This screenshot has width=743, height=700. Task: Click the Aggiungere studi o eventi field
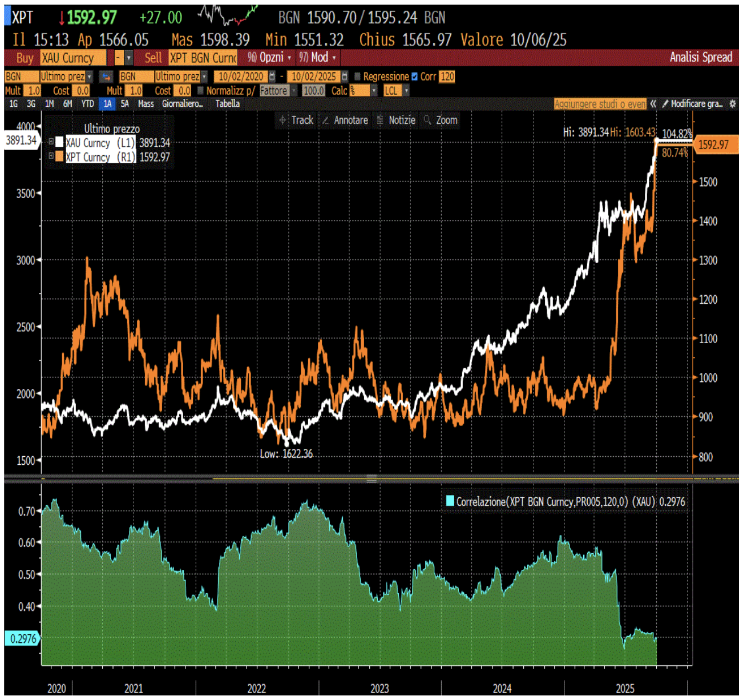tap(600, 104)
